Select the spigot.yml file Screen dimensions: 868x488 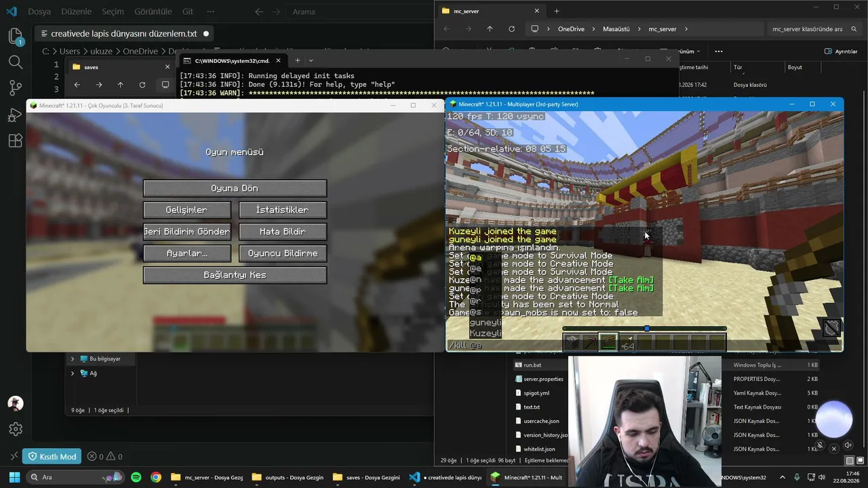click(536, 393)
